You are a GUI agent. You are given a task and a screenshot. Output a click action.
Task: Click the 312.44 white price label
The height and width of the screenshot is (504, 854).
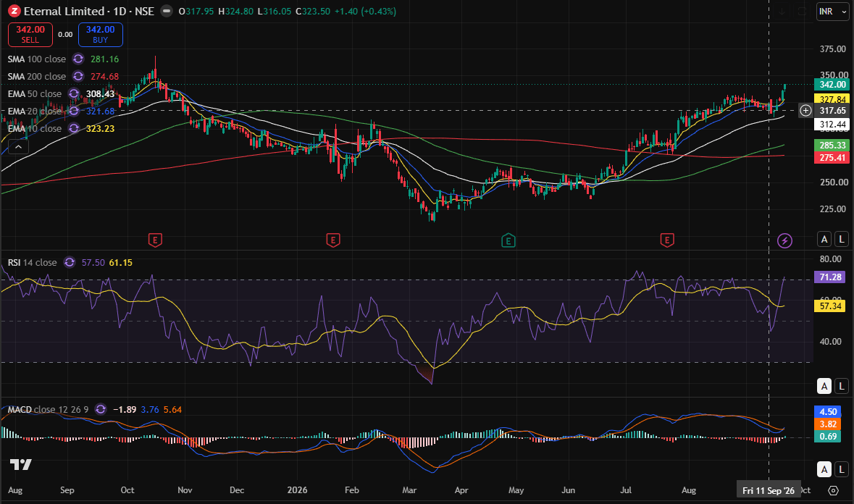pyautogui.click(x=832, y=124)
